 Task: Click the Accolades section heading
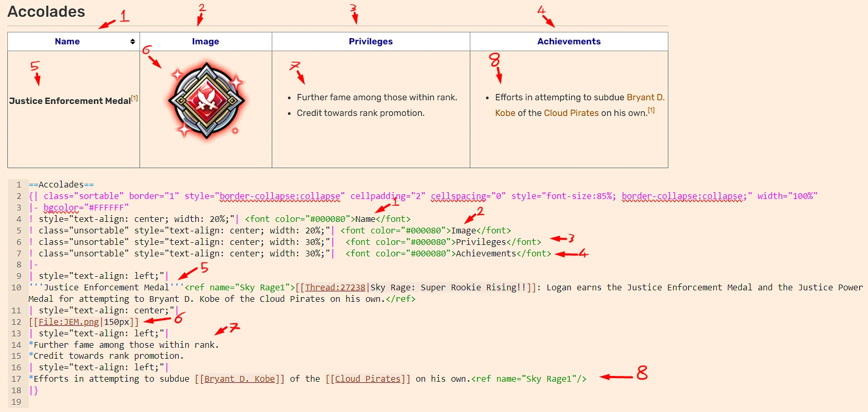pyautogui.click(x=46, y=11)
